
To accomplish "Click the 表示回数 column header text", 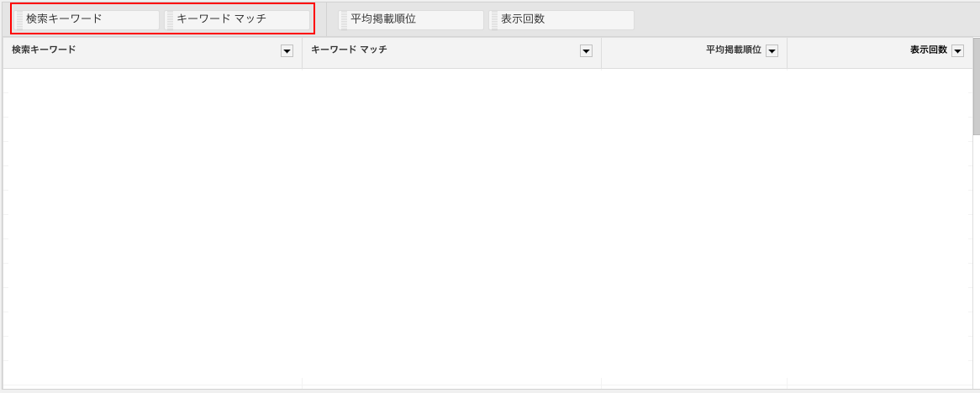I will 929,50.
